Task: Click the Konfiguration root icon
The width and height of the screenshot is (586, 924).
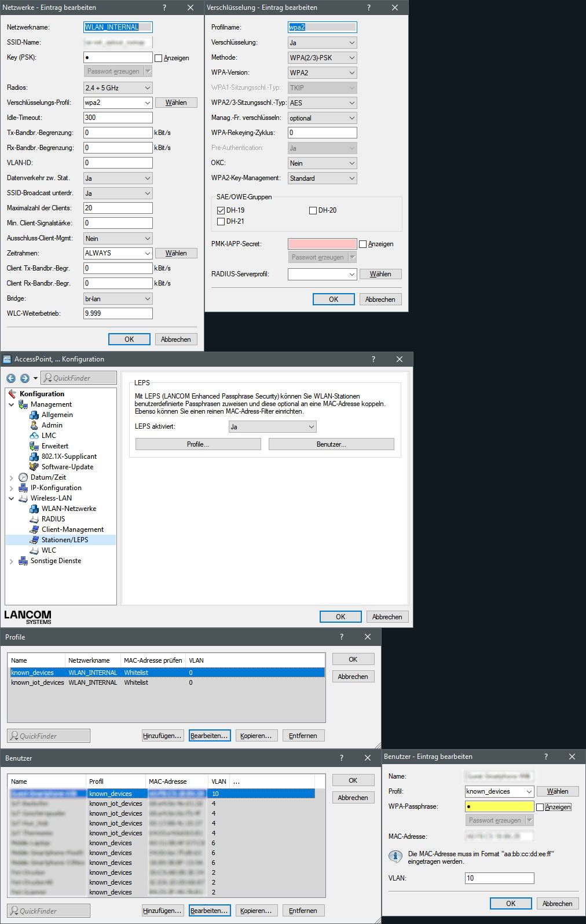Action: coord(12,394)
